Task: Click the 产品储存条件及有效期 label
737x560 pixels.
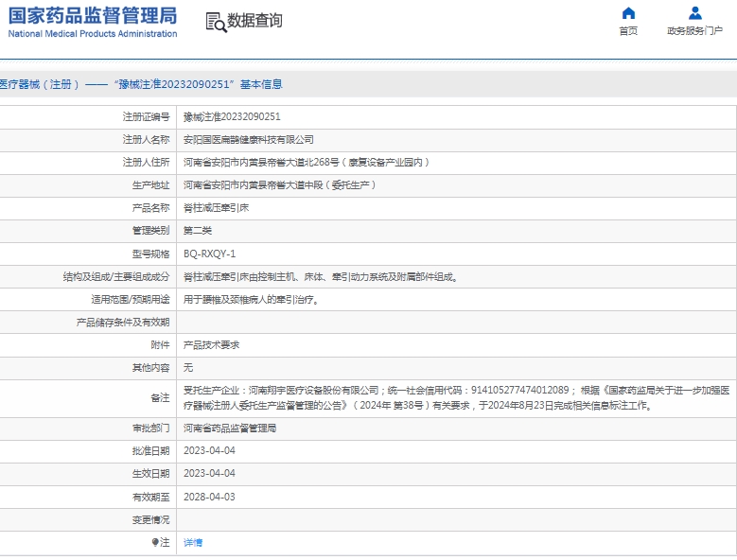Action: [123, 323]
